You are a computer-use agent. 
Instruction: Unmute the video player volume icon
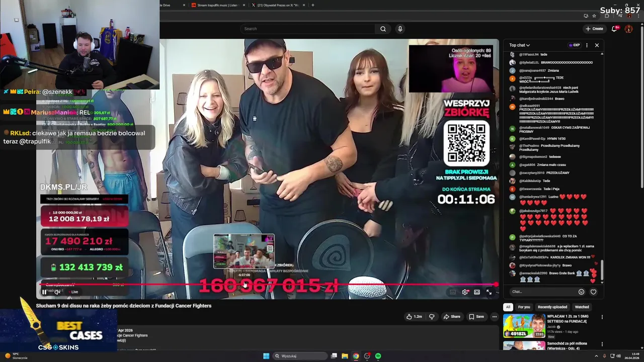(x=57, y=292)
